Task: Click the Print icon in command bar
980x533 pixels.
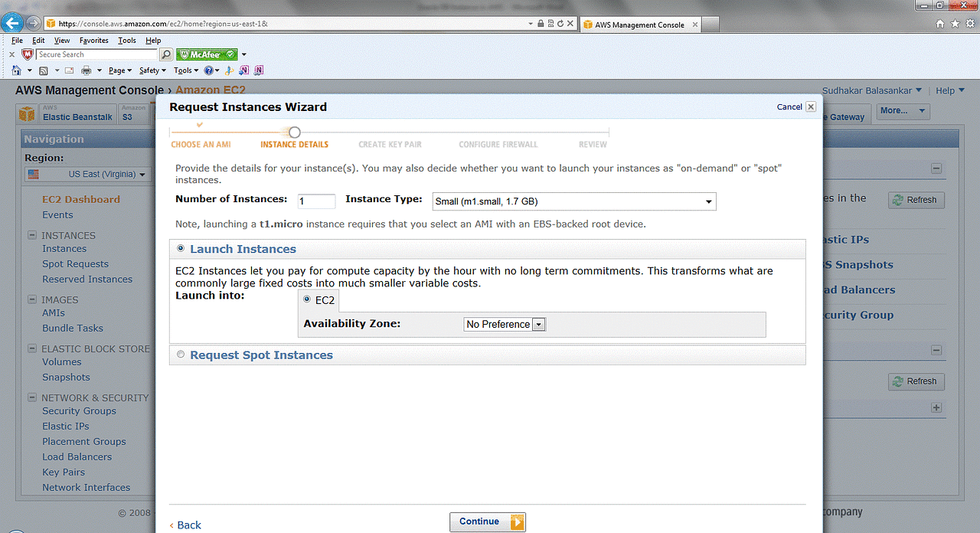Action: point(87,70)
